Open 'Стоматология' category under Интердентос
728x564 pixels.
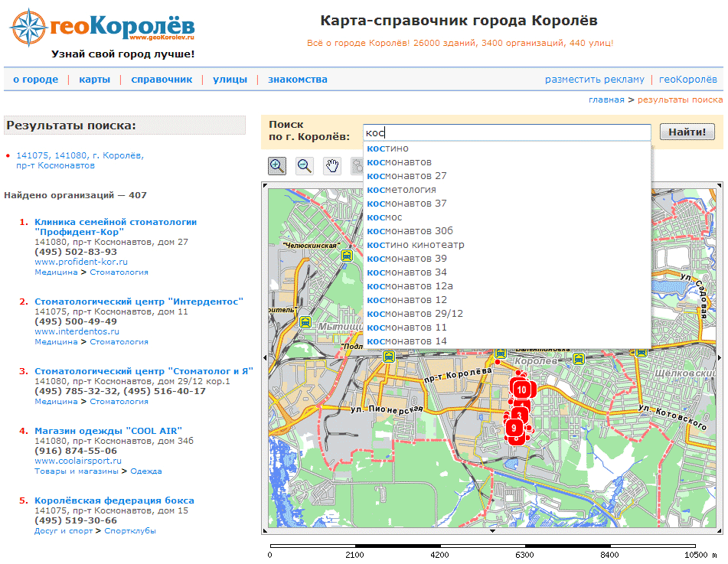(x=119, y=341)
